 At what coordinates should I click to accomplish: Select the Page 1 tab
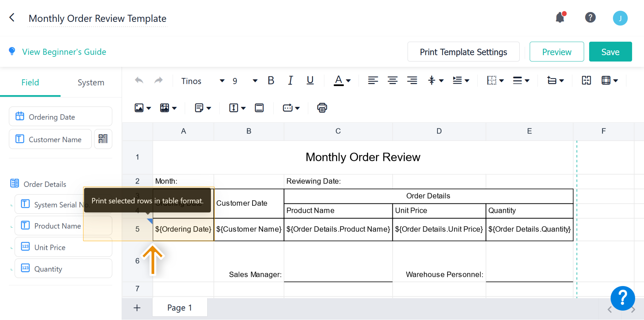click(180, 307)
